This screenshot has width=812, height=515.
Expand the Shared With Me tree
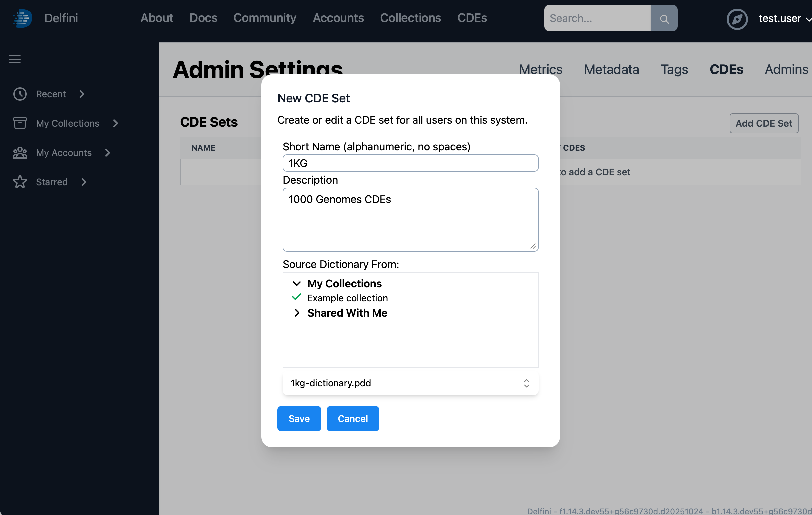pyautogui.click(x=297, y=313)
